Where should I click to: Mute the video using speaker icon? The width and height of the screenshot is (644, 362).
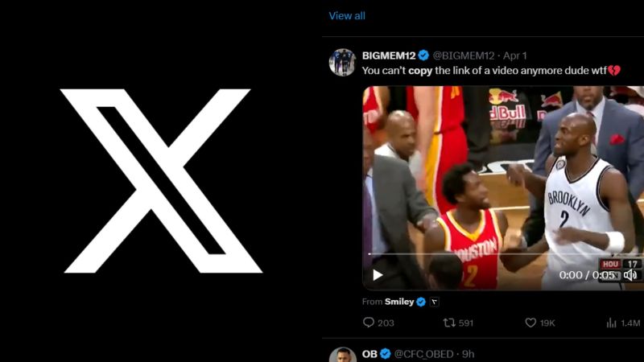[x=630, y=275]
